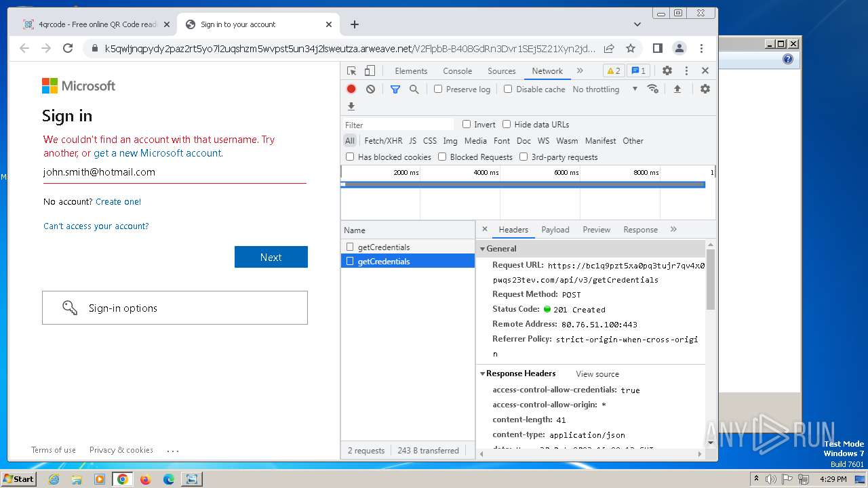Open the Response tab
The image size is (868, 488).
[x=641, y=230]
